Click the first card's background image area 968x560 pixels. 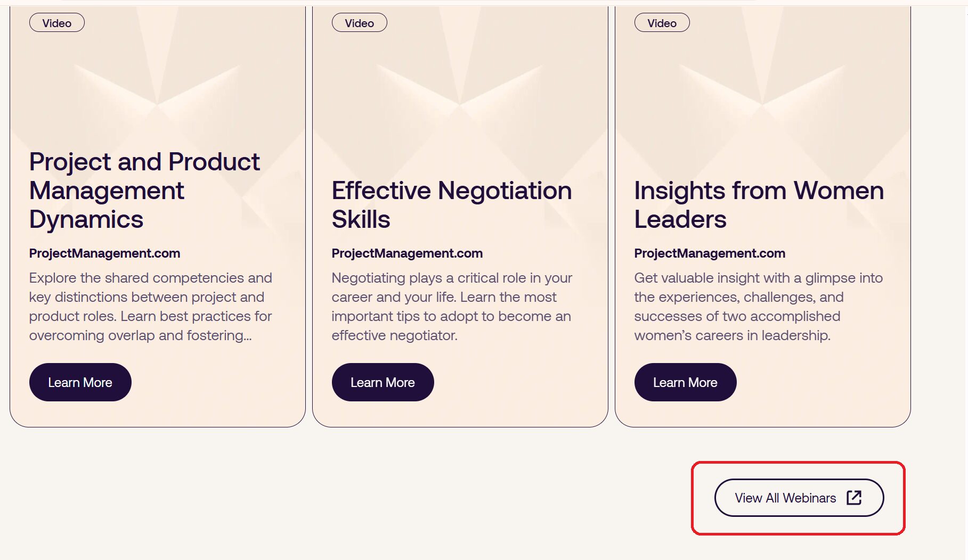[158, 85]
